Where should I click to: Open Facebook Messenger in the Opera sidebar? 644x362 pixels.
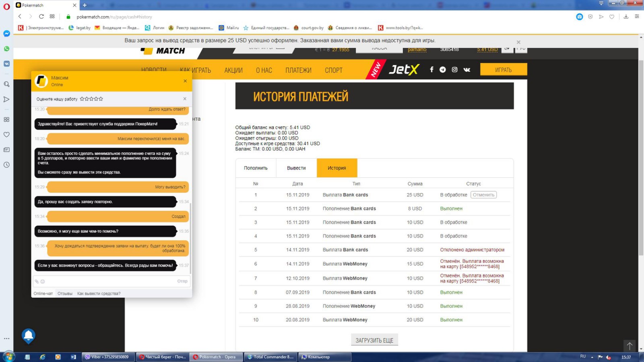point(6,33)
